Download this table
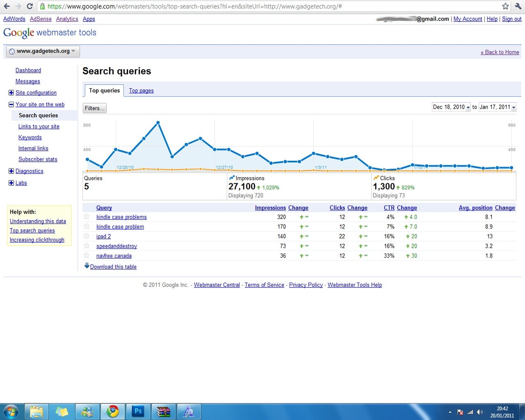Image resolution: width=525 pixels, height=420 pixels. (x=113, y=267)
